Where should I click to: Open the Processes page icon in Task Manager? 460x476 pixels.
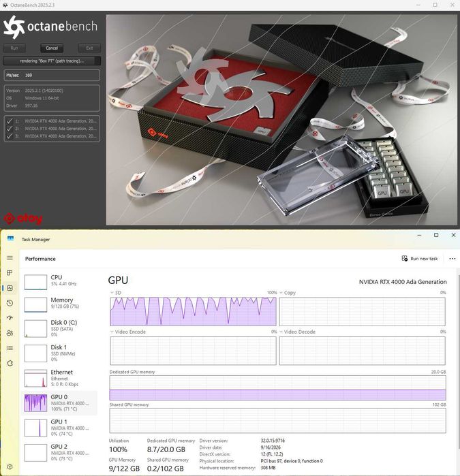tap(10, 272)
